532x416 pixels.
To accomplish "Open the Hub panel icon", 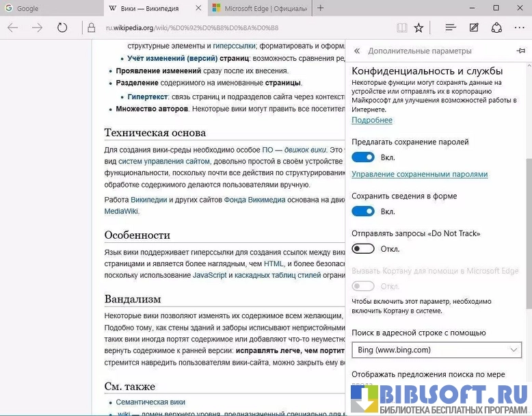I will point(451,27).
